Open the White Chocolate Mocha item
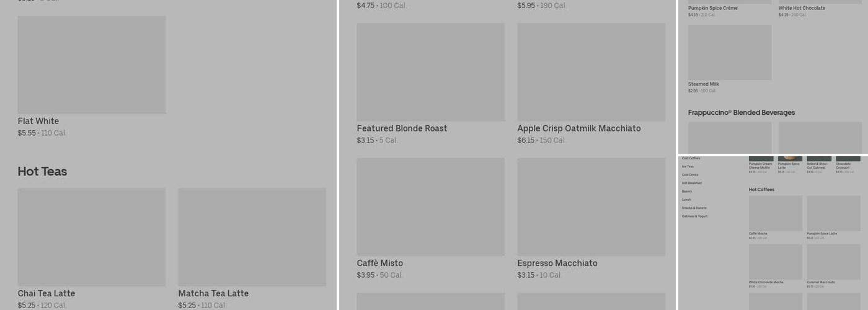Image resolution: width=868 pixels, height=310 pixels. pyautogui.click(x=775, y=262)
